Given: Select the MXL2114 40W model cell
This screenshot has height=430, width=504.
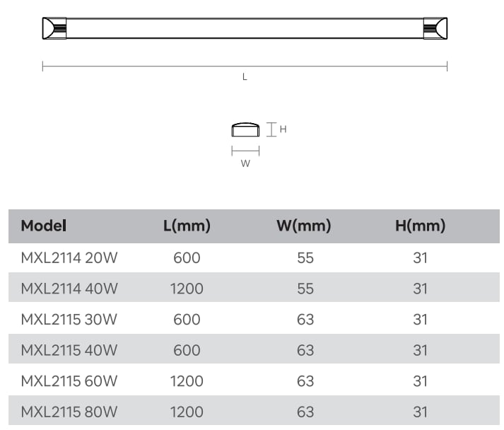Looking at the screenshot, I should point(69,289).
